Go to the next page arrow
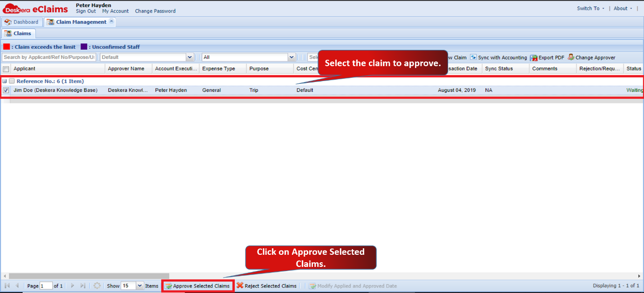This screenshot has height=293, width=644. pos(73,286)
